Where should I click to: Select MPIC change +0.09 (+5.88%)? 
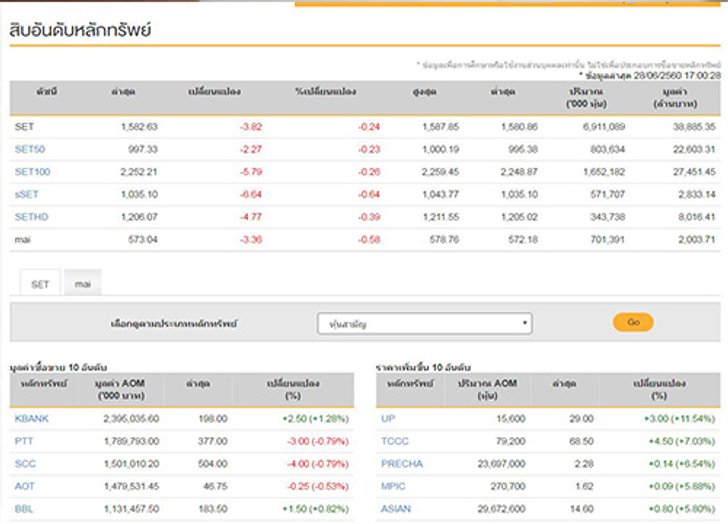pos(682,486)
